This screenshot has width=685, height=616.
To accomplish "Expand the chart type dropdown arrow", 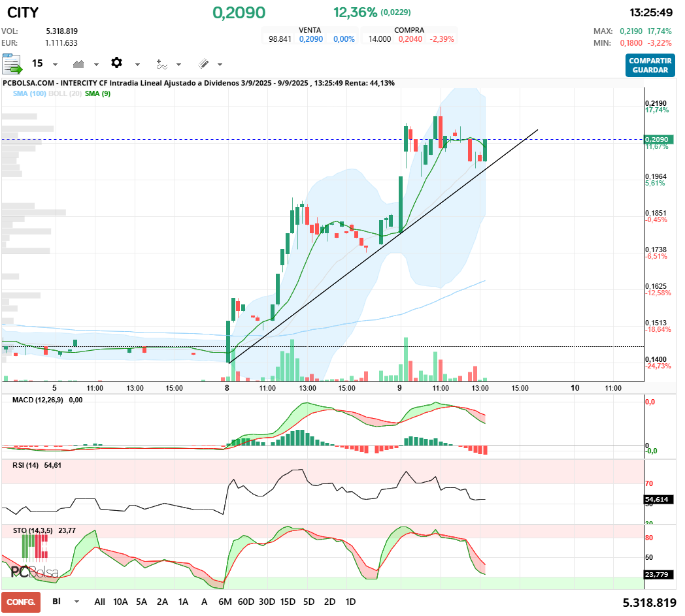I will pyautogui.click(x=96, y=65).
